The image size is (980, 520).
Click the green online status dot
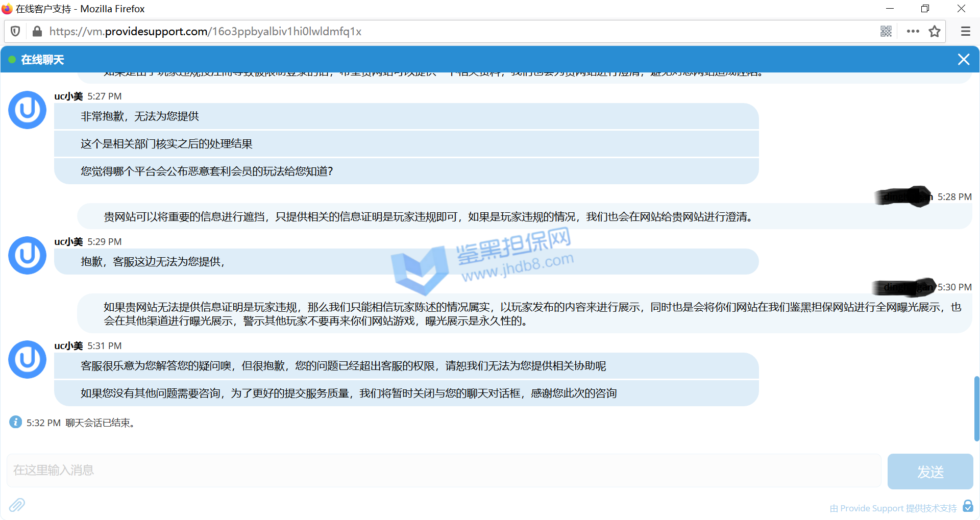point(12,60)
